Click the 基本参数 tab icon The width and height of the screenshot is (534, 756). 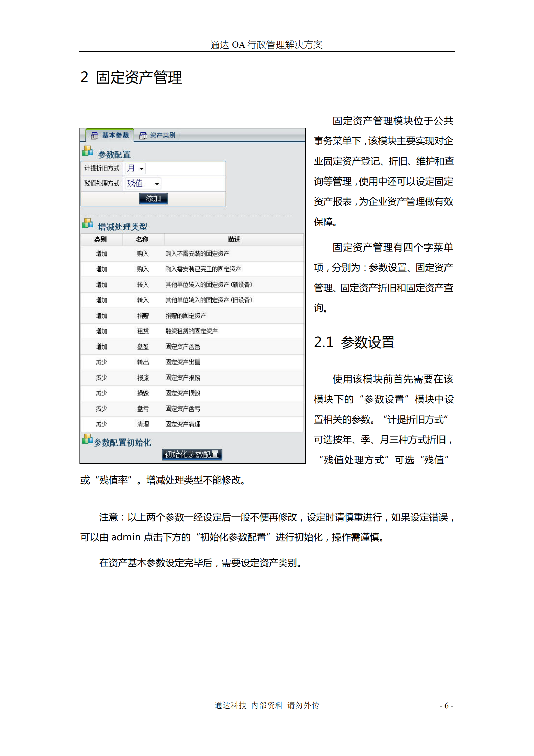(95, 135)
